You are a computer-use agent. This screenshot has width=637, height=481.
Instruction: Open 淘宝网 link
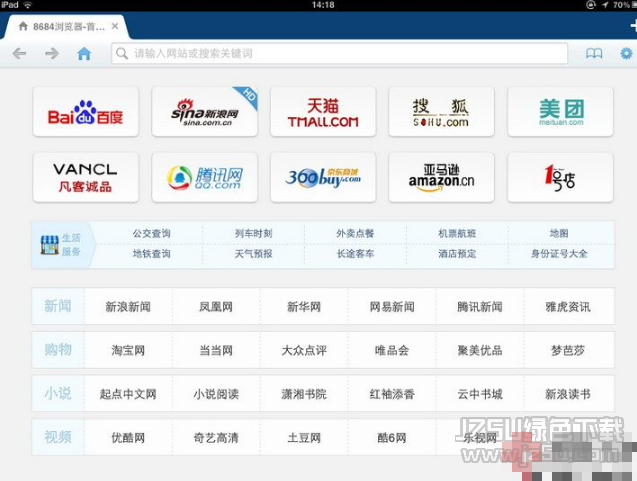click(128, 350)
